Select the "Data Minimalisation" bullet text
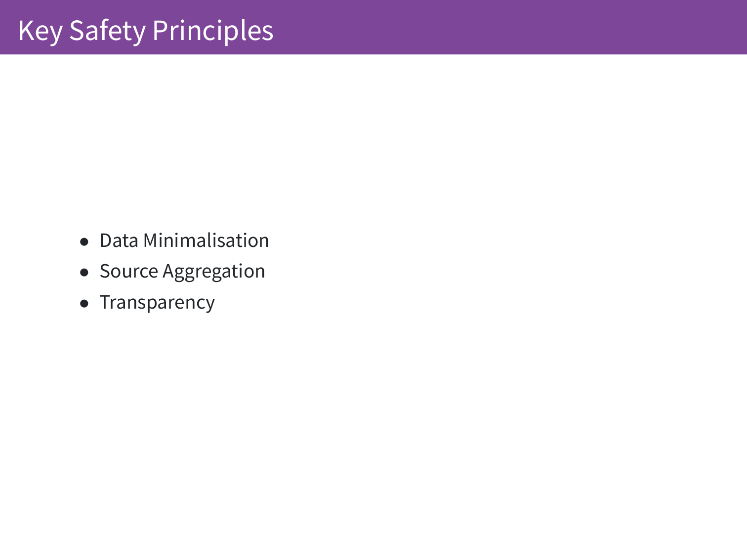Screen dimensions: 747x560 (184, 240)
